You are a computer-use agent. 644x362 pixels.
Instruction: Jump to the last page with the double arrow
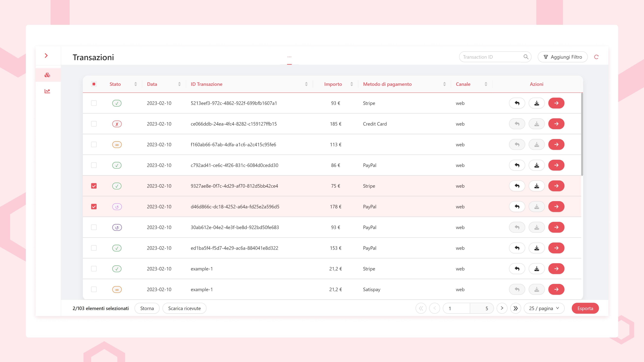click(516, 308)
